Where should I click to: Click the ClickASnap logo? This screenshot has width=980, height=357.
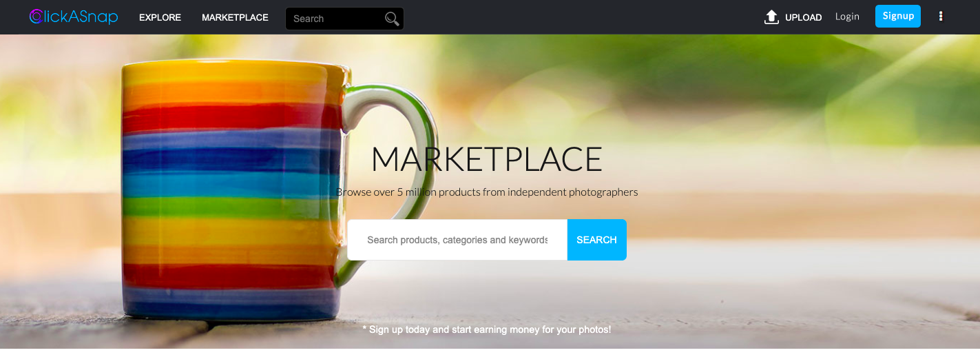point(74,17)
